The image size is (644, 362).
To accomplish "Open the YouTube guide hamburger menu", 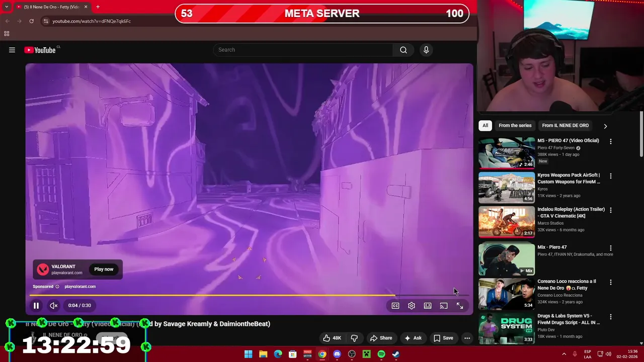I will click(x=12, y=50).
